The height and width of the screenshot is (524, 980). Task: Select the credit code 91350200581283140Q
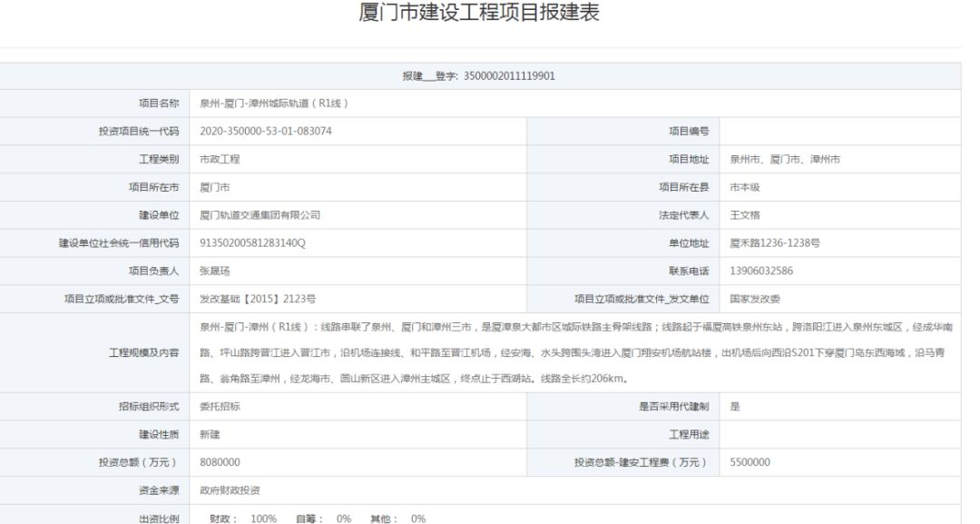pos(253,243)
